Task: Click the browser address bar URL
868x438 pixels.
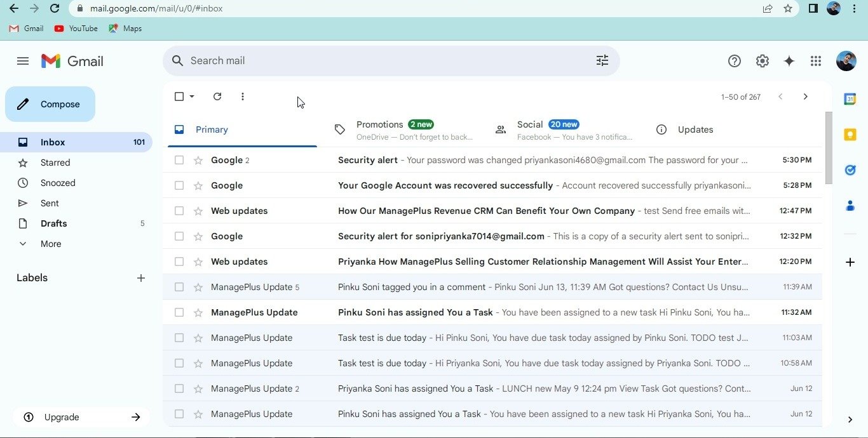Action: click(x=156, y=9)
